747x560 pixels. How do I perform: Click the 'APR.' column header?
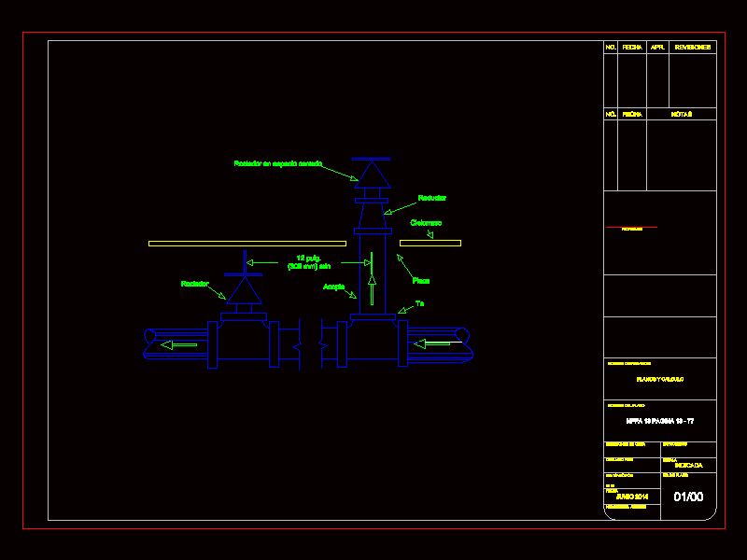[x=657, y=48]
